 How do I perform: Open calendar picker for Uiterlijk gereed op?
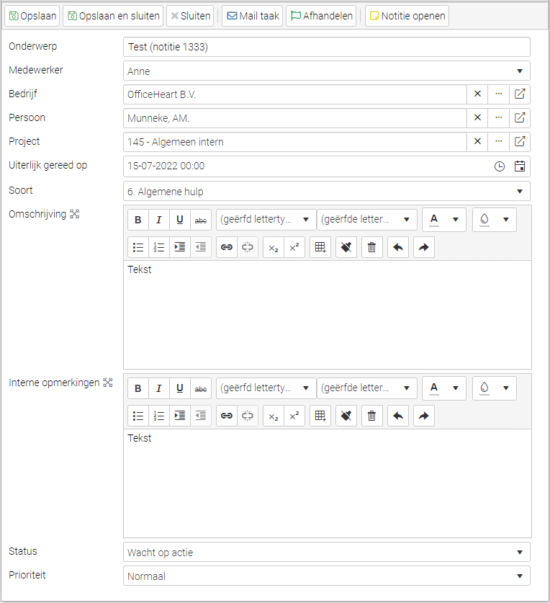click(520, 166)
